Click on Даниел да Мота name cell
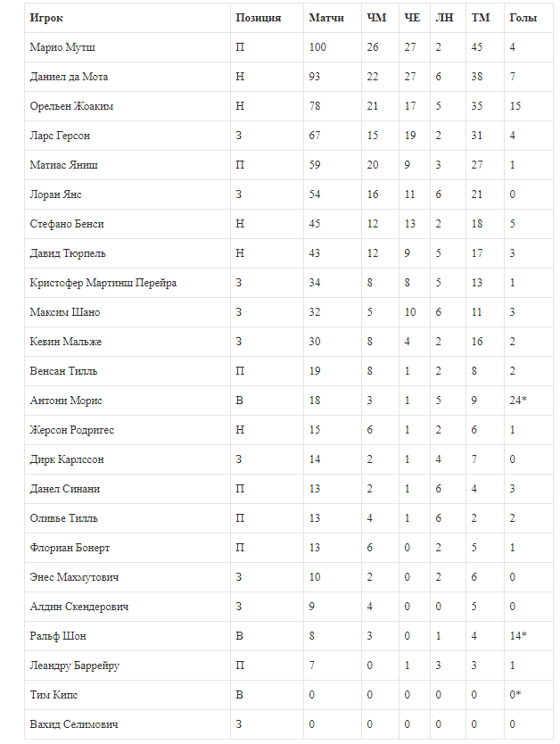This screenshot has width=560, height=744. click(69, 77)
